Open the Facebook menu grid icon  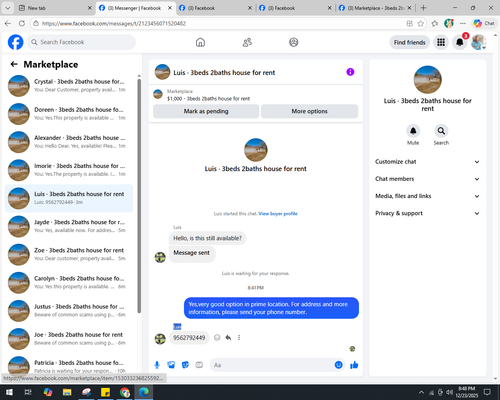coord(441,42)
